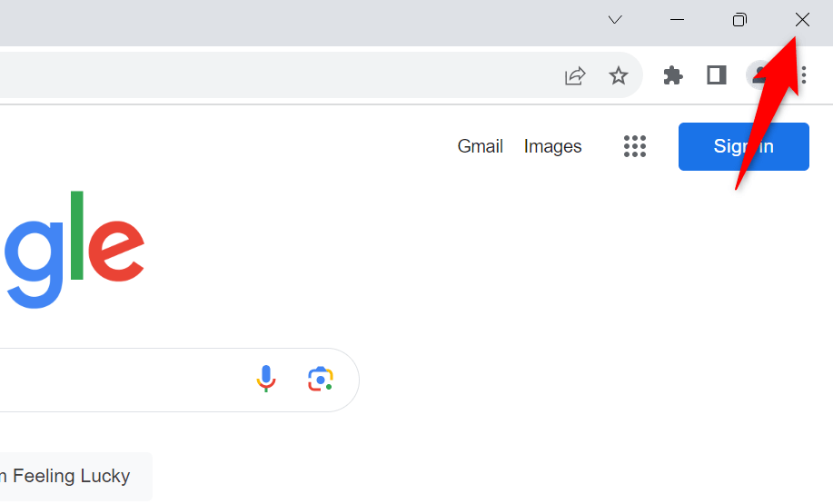Search by image with Google Lens
Screen dimensions: 833x504
coord(320,379)
